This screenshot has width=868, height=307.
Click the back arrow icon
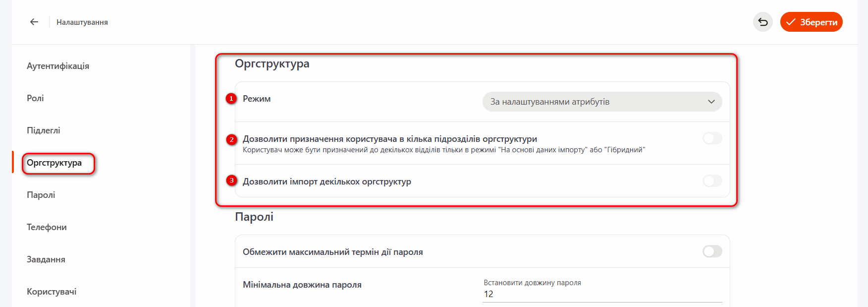(x=34, y=22)
